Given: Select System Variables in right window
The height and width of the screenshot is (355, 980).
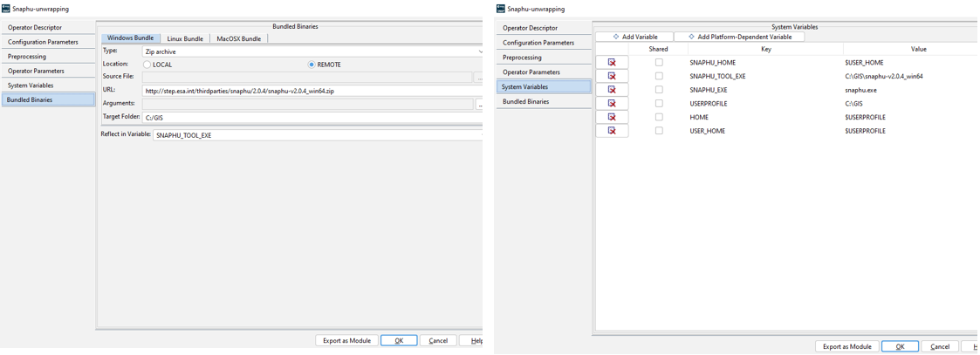Looking at the screenshot, I should click(x=544, y=86).
